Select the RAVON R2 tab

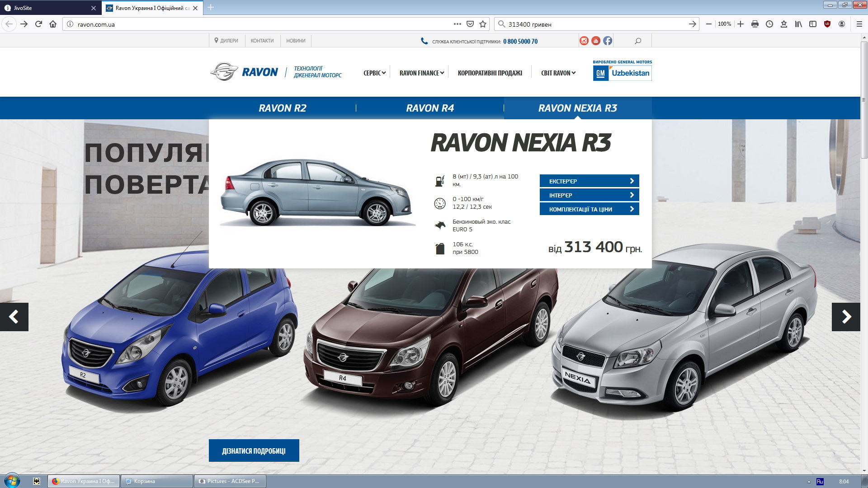point(283,108)
